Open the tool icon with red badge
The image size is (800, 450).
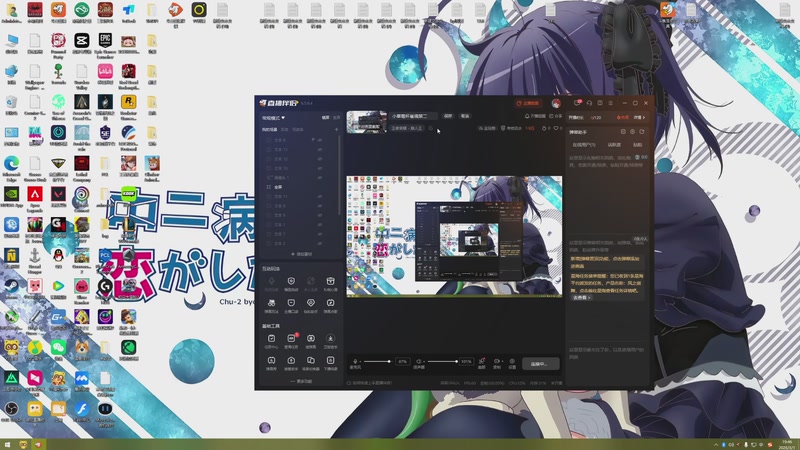click(291, 338)
